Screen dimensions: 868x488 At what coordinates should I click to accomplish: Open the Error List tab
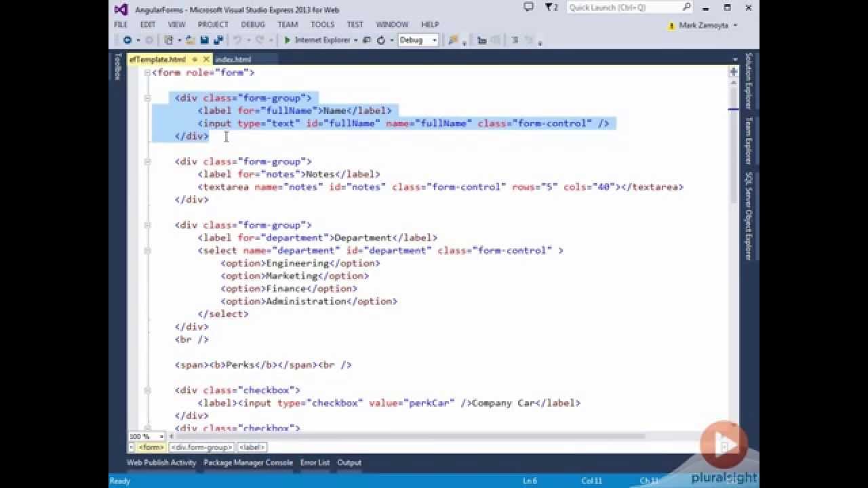315,462
